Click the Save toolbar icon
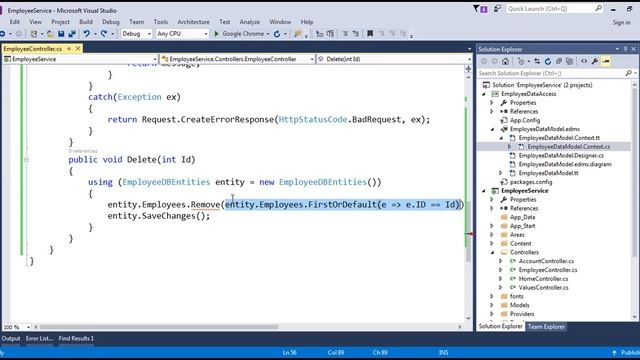 point(61,34)
